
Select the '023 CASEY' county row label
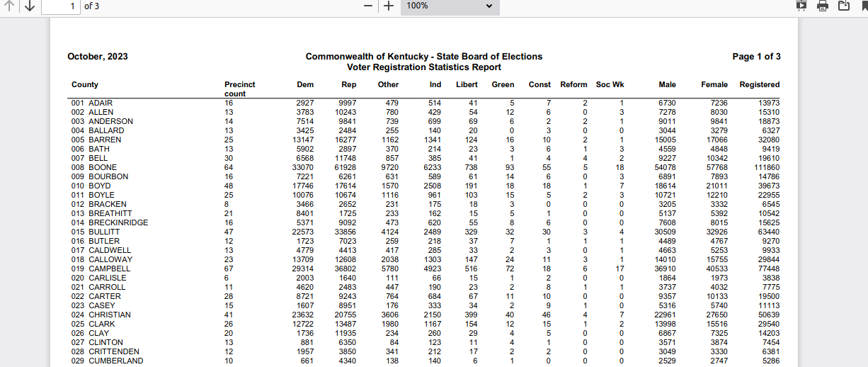pyautogui.click(x=94, y=305)
